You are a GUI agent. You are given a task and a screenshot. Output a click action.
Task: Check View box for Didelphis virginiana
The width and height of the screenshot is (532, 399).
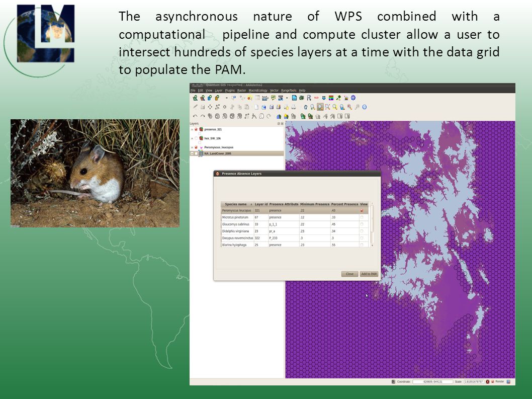coord(362,231)
